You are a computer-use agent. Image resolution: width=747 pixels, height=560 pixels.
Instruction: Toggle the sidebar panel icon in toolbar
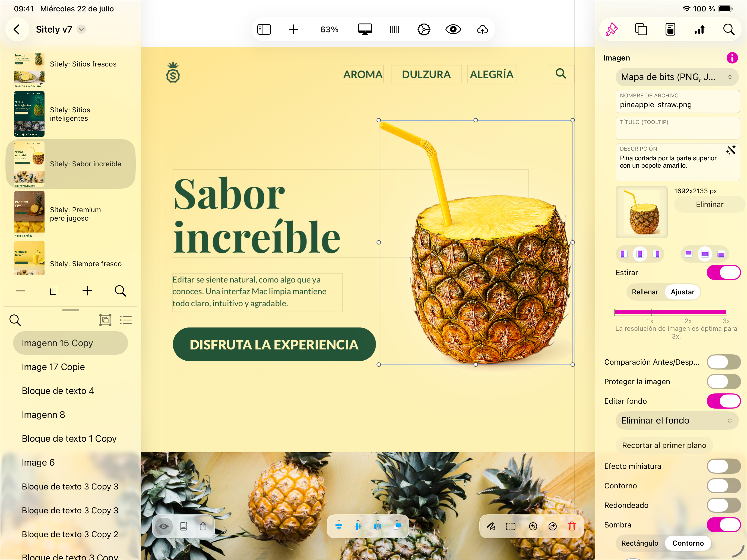264,29
